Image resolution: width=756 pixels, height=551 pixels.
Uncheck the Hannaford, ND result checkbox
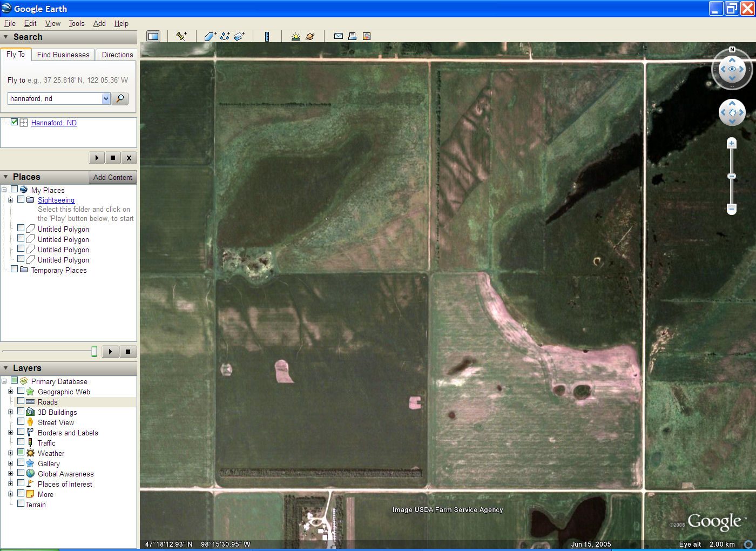15,122
